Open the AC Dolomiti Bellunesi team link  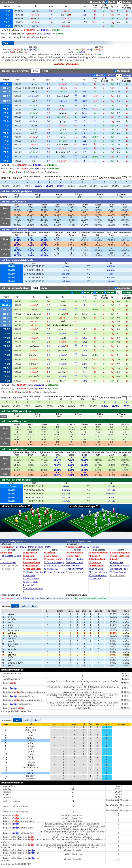(x=63, y=325)
